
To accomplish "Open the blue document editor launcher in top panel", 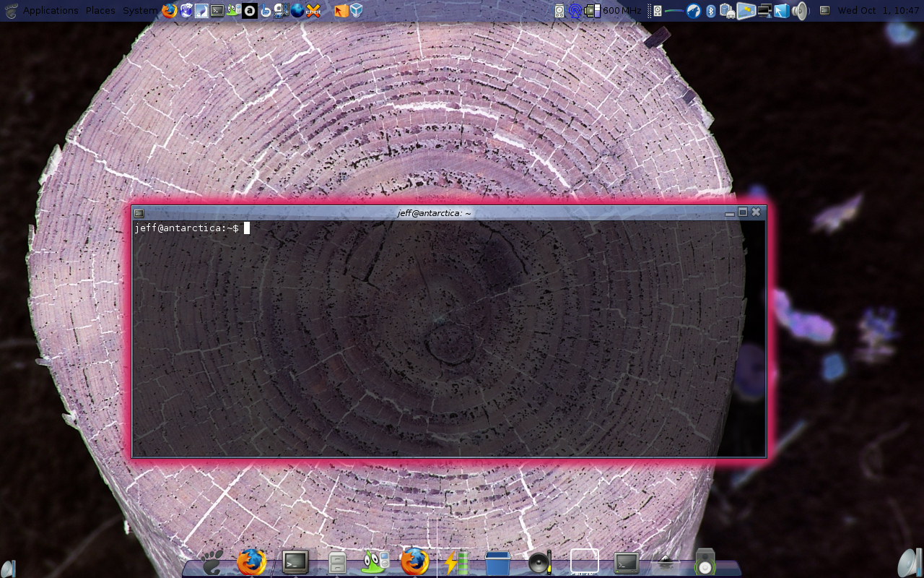I will point(201,11).
